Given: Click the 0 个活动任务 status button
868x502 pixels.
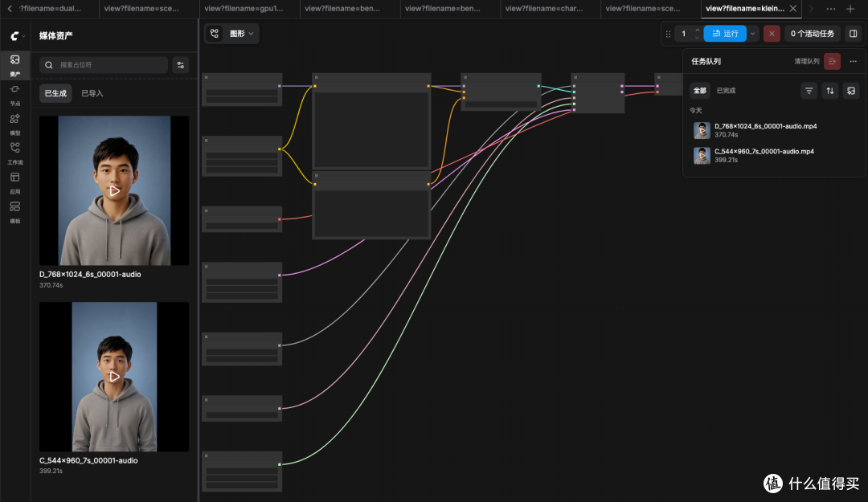Looking at the screenshot, I should pyautogui.click(x=812, y=34).
